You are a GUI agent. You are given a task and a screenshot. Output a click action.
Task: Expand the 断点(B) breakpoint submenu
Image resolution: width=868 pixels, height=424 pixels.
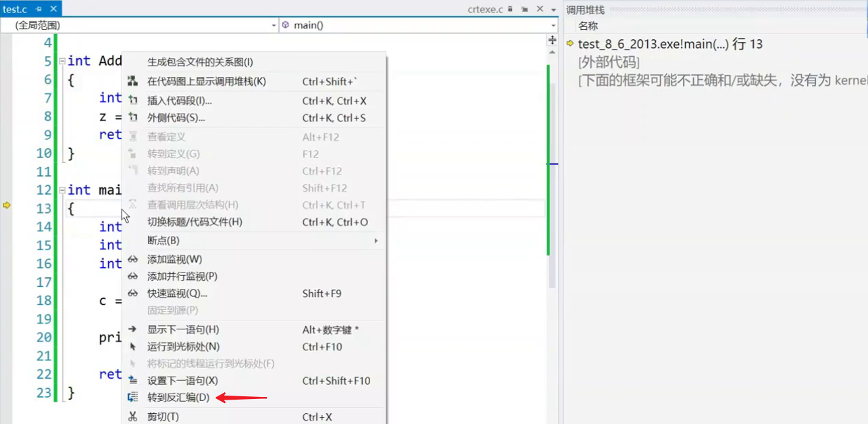pos(376,241)
